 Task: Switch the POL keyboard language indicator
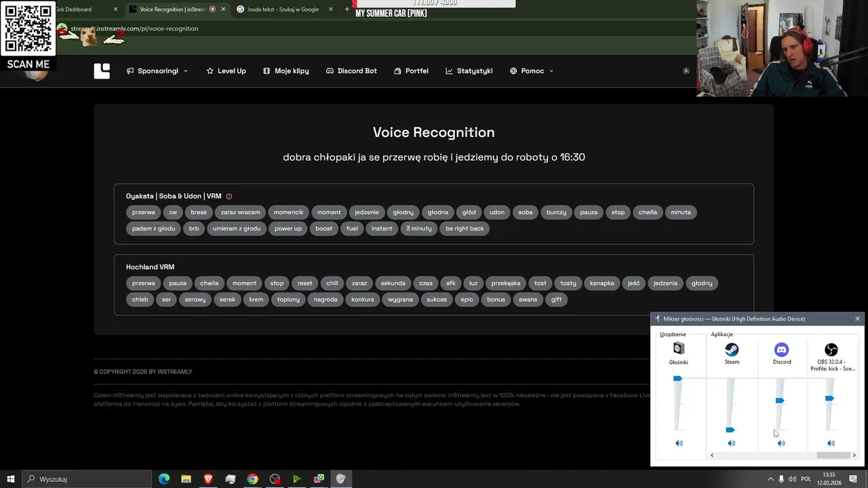pyautogui.click(x=806, y=479)
